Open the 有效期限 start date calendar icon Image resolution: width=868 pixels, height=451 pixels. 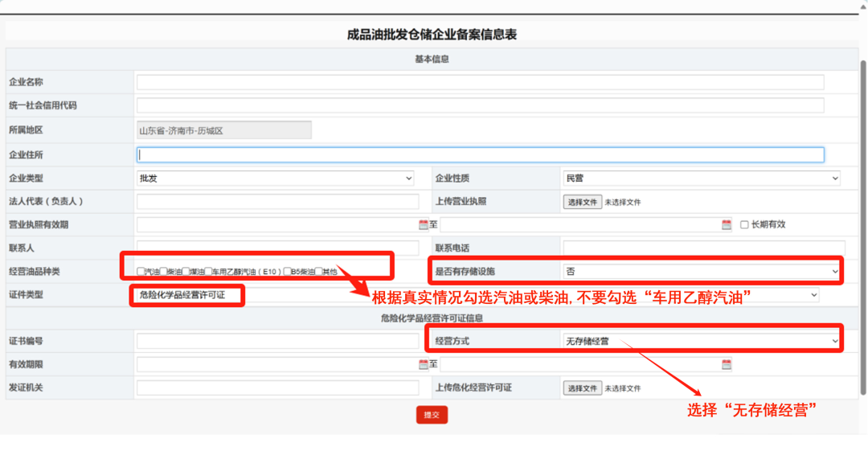(424, 365)
